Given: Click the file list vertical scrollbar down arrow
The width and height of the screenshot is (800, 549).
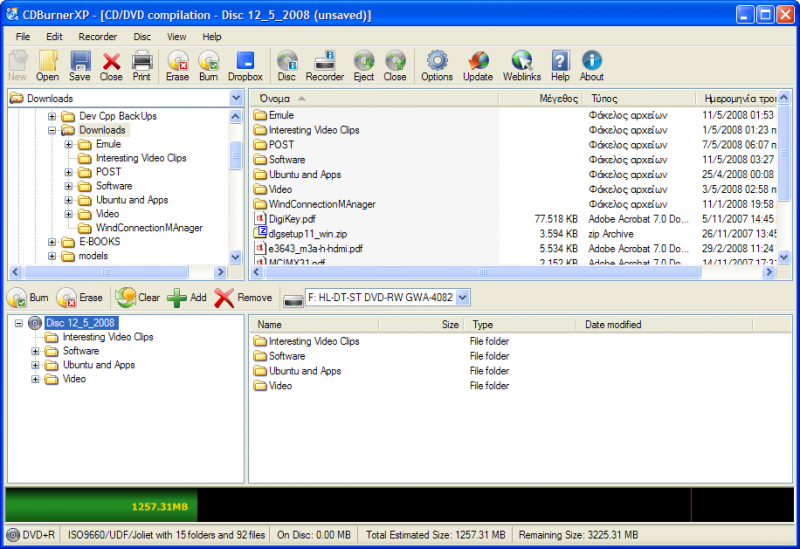Looking at the screenshot, I should point(784,257).
